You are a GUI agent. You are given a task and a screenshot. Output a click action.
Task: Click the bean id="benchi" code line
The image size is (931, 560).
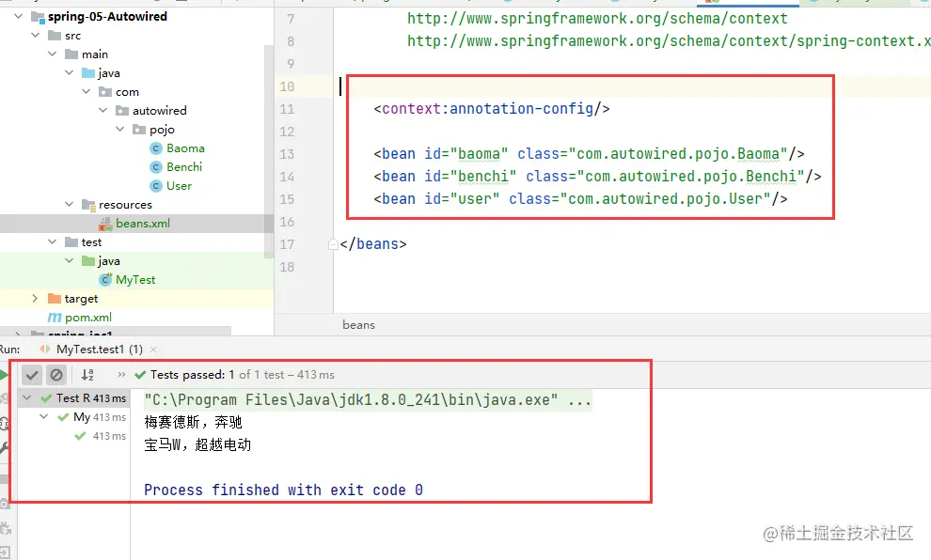pyautogui.click(x=597, y=177)
